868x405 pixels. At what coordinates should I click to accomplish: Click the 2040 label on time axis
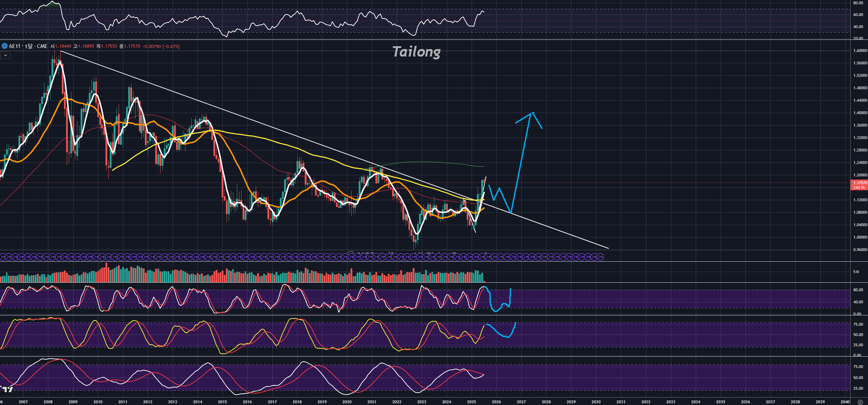pos(845,402)
